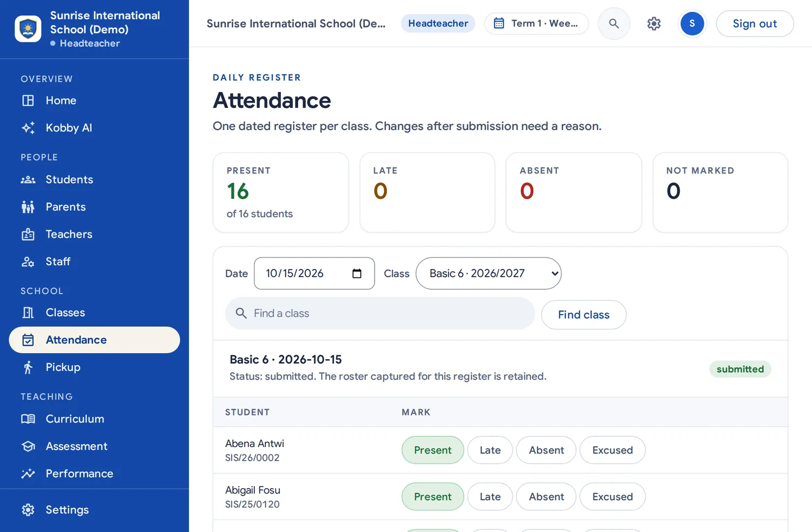Mark Abigail Fosu as Absent

(546, 497)
